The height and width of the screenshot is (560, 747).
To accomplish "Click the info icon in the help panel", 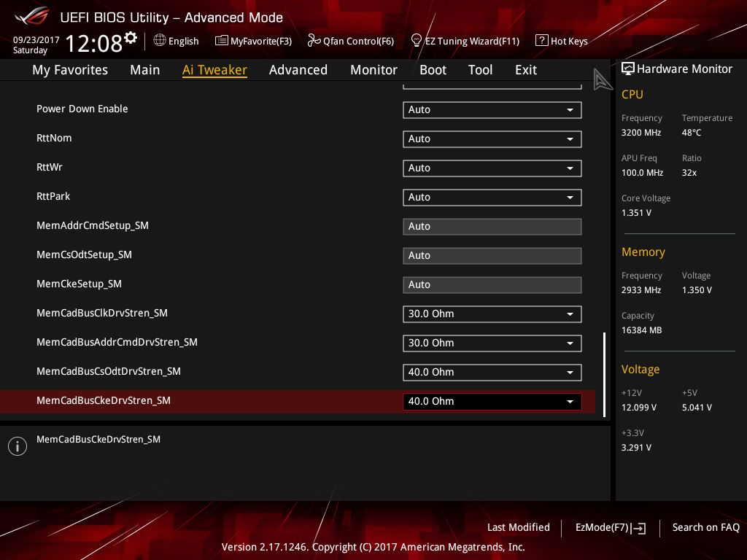I will (x=18, y=446).
